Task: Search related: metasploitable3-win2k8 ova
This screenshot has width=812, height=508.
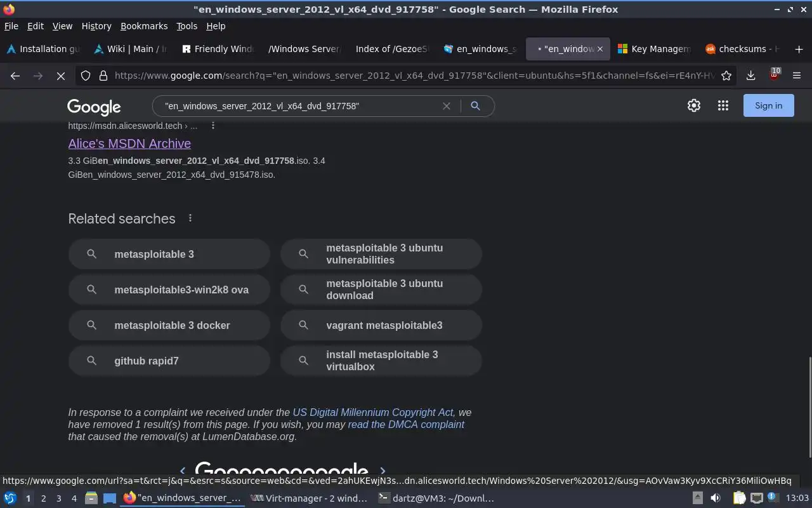Action: (x=169, y=290)
